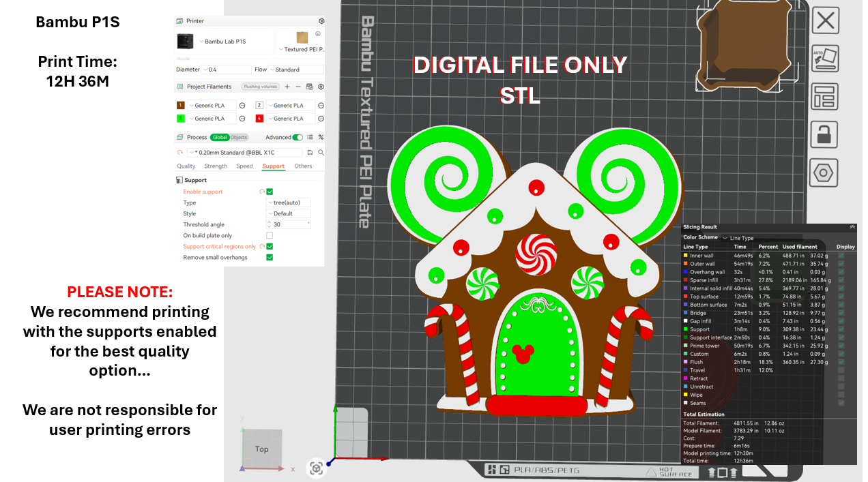Viewport: 868px width, 482px height.
Task: Lock the build plate with the padlock icon
Action: (825, 134)
